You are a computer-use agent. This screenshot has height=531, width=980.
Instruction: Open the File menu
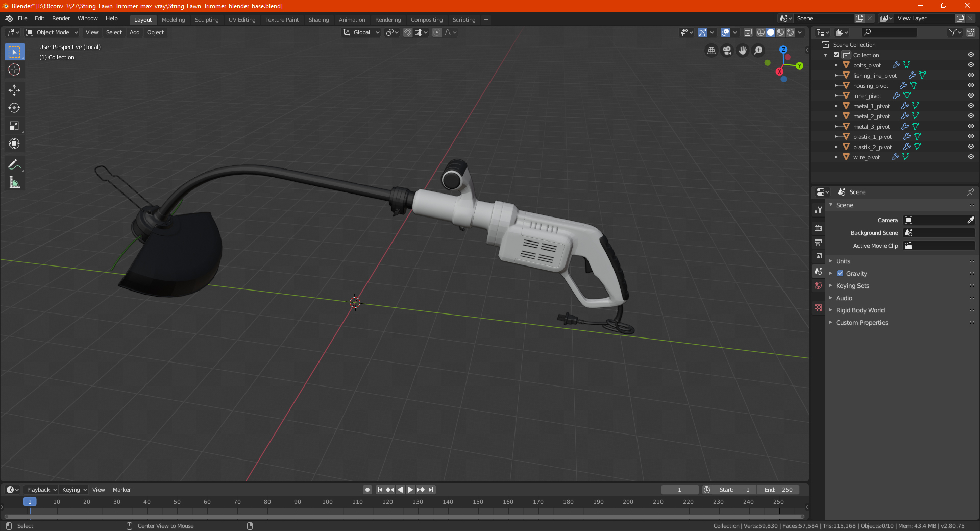point(22,18)
